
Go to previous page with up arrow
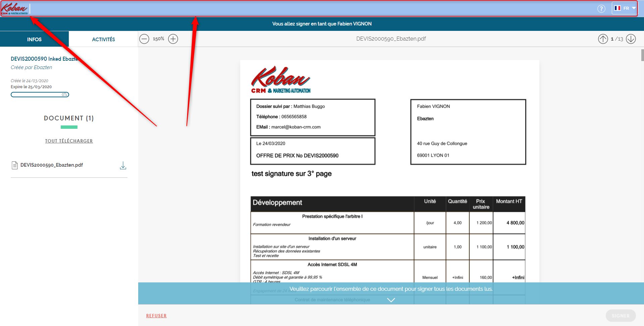pos(603,39)
